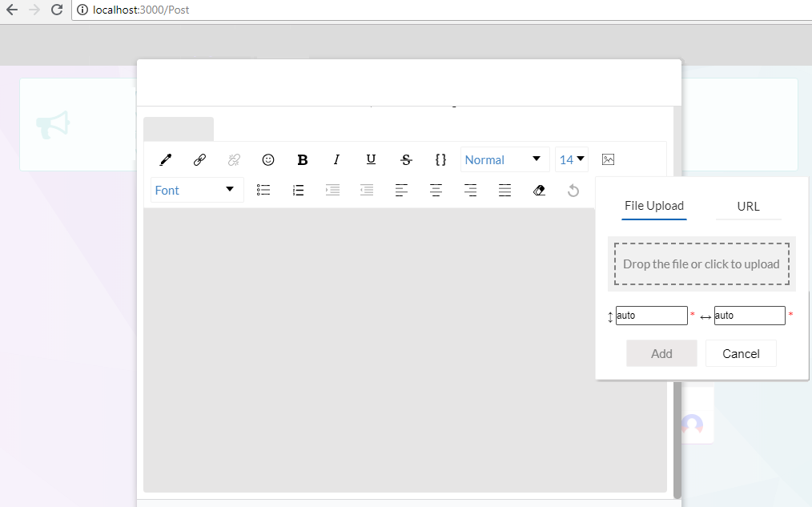Click the drop file upload area
The height and width of the screenshot is (507, 812).
click(x=701, y=264)
